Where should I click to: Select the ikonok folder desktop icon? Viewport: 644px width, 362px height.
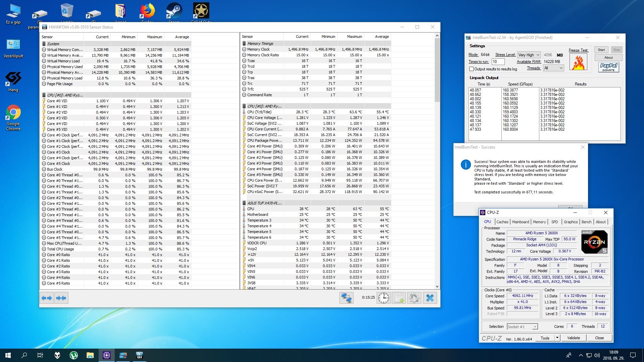[x=120, y=13]
